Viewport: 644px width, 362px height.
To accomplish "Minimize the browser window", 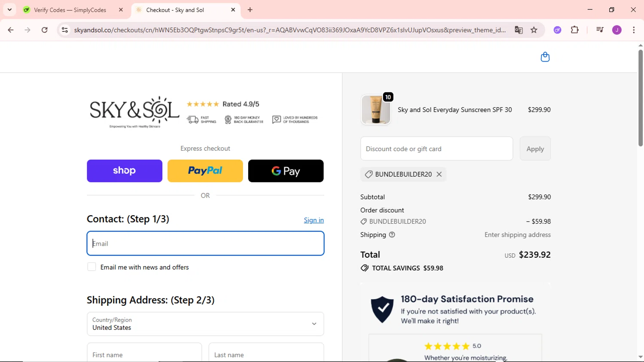I will pos(590,9).
